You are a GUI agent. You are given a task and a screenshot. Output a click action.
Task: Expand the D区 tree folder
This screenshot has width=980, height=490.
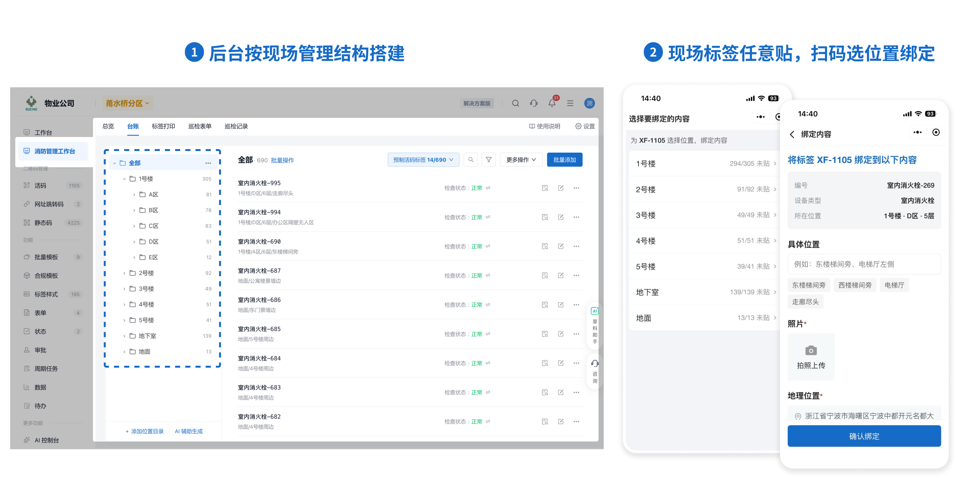click(x=134, y=241)
